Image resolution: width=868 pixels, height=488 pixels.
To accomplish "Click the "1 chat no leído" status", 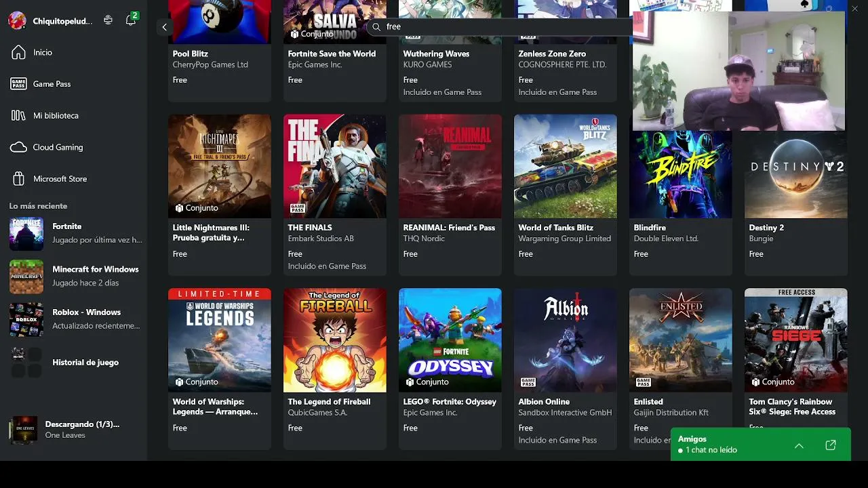I will click(707, 450).
